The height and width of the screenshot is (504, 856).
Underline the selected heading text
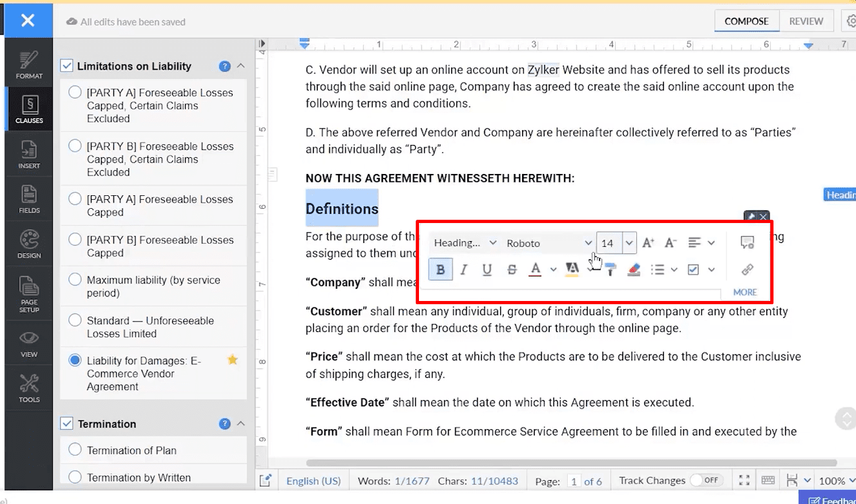487,269
